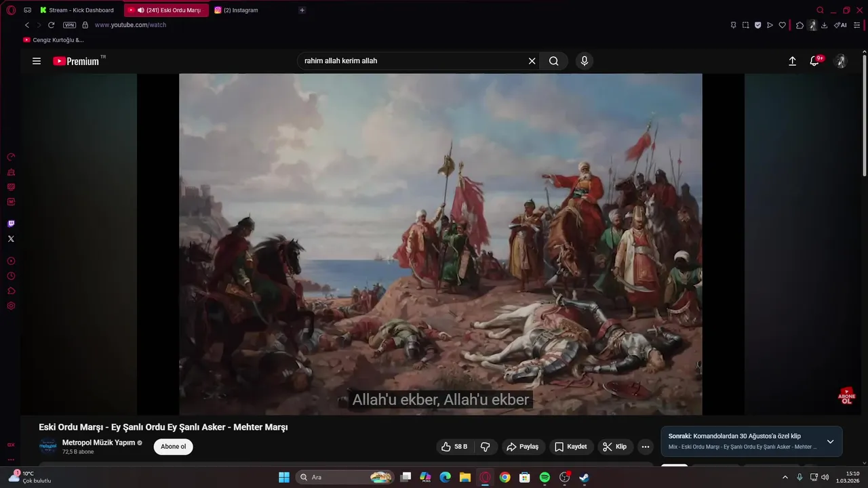Click the ABONE OL watermark on video
Viewport: 868px width, 488px height.
point(846,396)
